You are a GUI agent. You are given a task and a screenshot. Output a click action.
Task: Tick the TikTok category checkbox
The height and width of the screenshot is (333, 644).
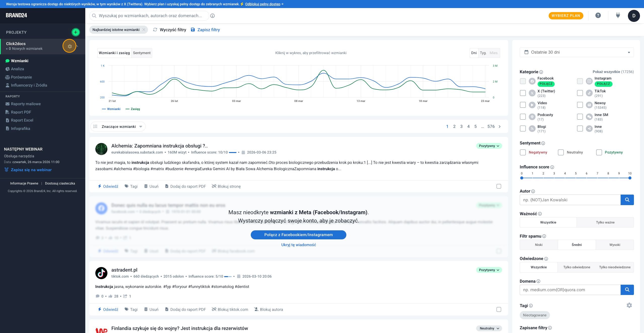point(580,93)
